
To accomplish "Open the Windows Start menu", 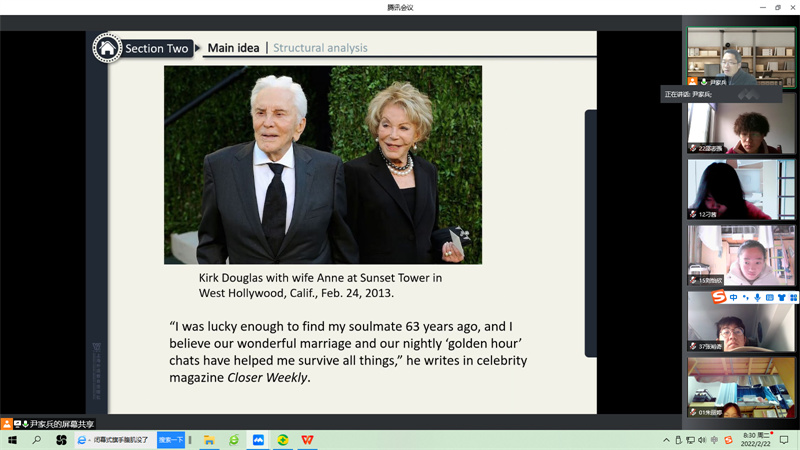I will tap(13, 440).
